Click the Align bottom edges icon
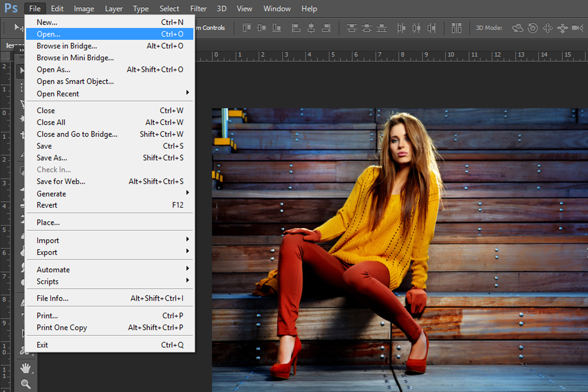Screen dimensions: 588x392 pyautogui.click(x=277, y=28)
